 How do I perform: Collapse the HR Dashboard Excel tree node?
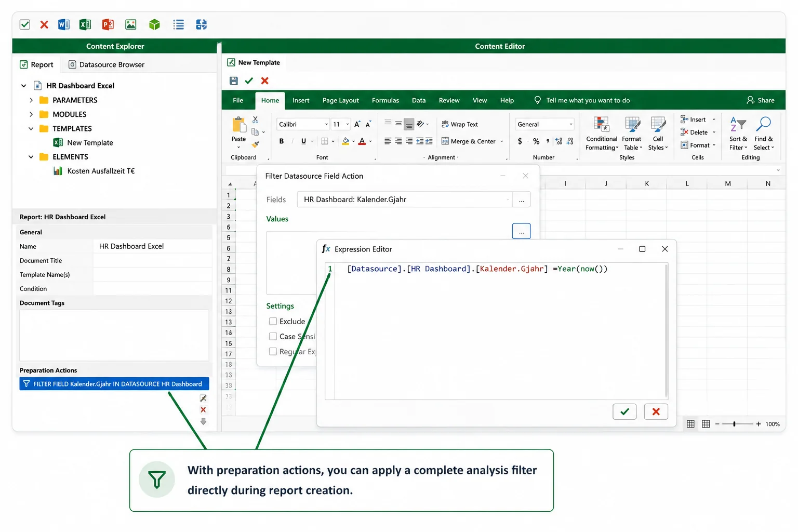coord(23,86)
